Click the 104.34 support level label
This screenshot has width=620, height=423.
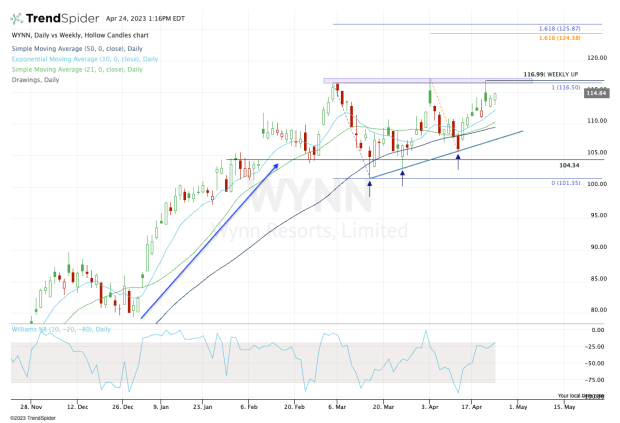click(x=569, y=165)
